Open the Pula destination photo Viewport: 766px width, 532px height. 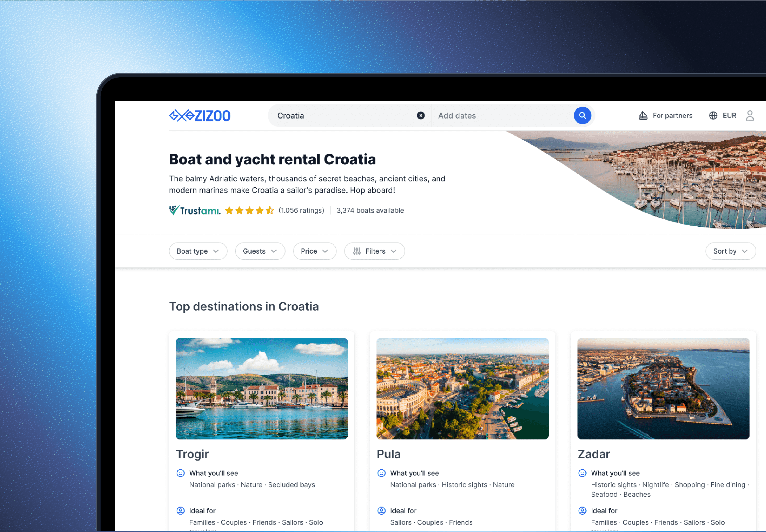(462, 389)
